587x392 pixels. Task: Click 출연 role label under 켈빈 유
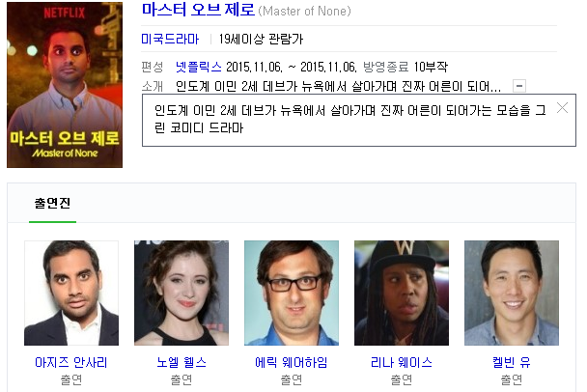512,379
